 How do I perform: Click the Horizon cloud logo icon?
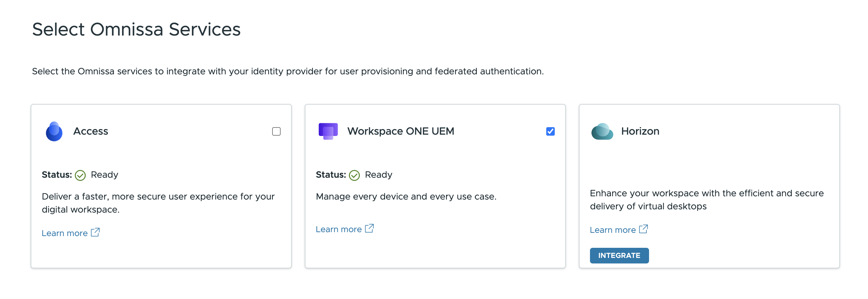602,131
